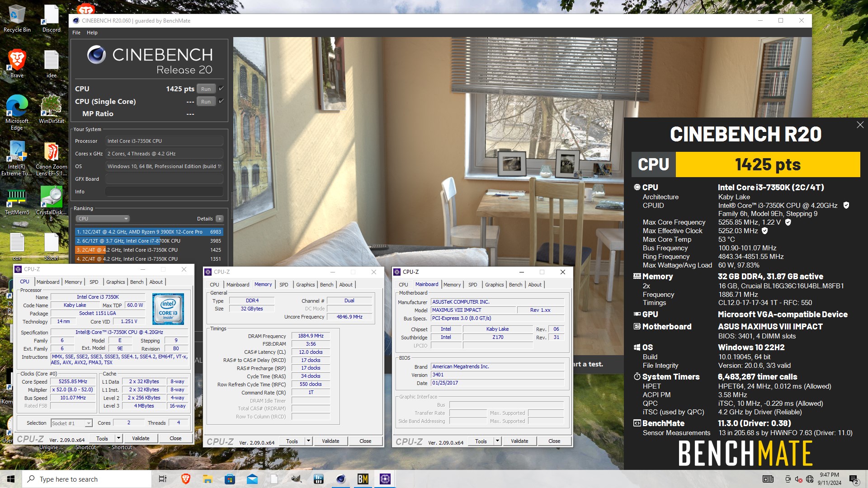Switch to SPD tab in middle CPU-Z
Screen dimensions: 868x488
283,285
